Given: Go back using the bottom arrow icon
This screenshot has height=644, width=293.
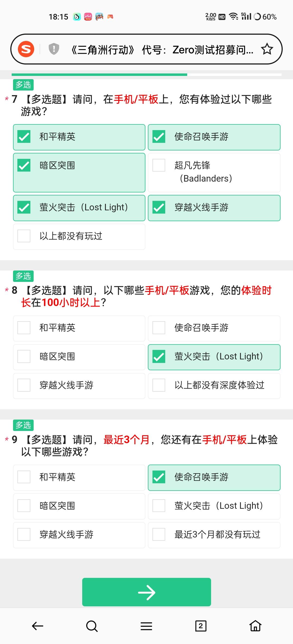Looking at the screenshot, I should click(x=38, y=626).
